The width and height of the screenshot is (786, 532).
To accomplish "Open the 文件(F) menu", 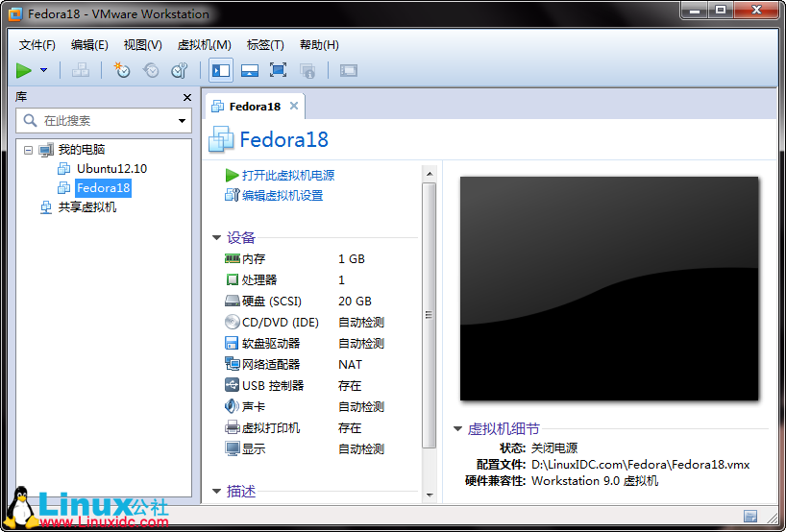I will click(x=37, y=45).
